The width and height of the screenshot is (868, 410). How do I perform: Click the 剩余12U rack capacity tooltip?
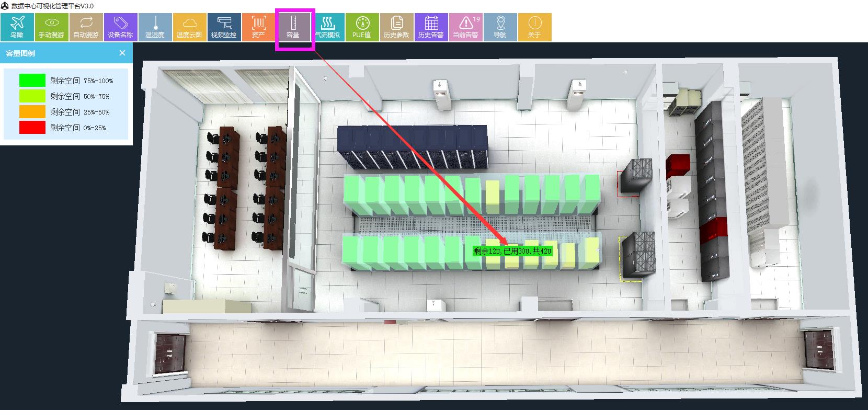click(512, 251)
